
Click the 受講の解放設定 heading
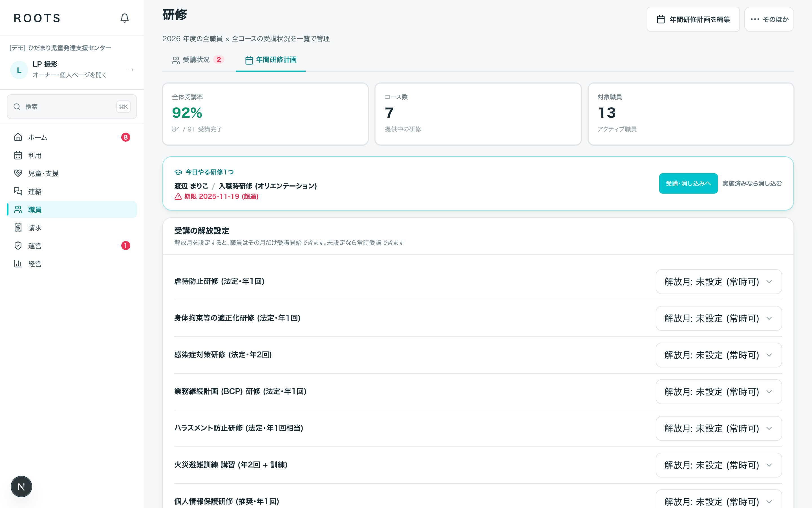[x=202, y=231]
